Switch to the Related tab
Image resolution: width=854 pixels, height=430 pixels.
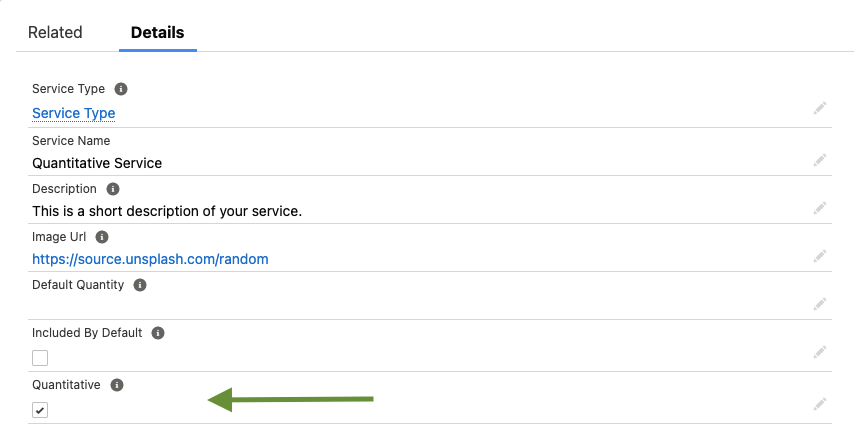(55, 32)
